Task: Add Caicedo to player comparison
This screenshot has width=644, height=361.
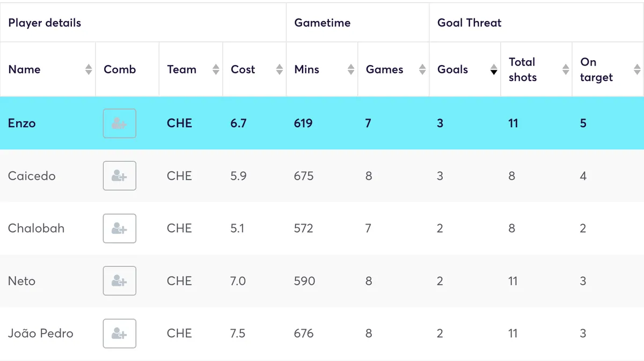Action: pos(119,176)
